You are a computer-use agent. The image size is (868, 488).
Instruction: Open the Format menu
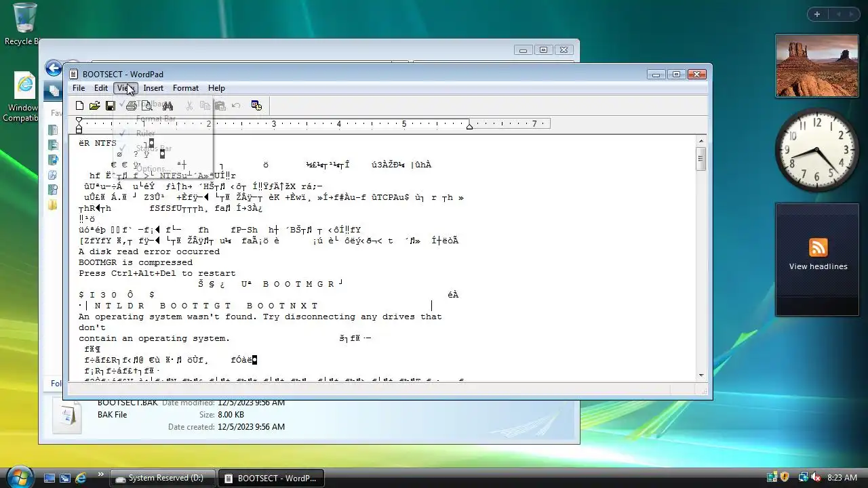(x=186, y=88)
